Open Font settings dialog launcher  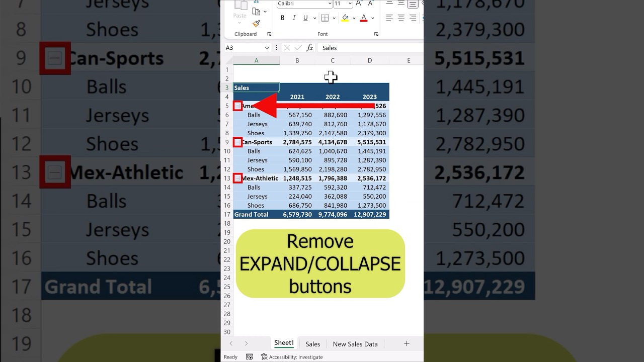click(376, 34)
